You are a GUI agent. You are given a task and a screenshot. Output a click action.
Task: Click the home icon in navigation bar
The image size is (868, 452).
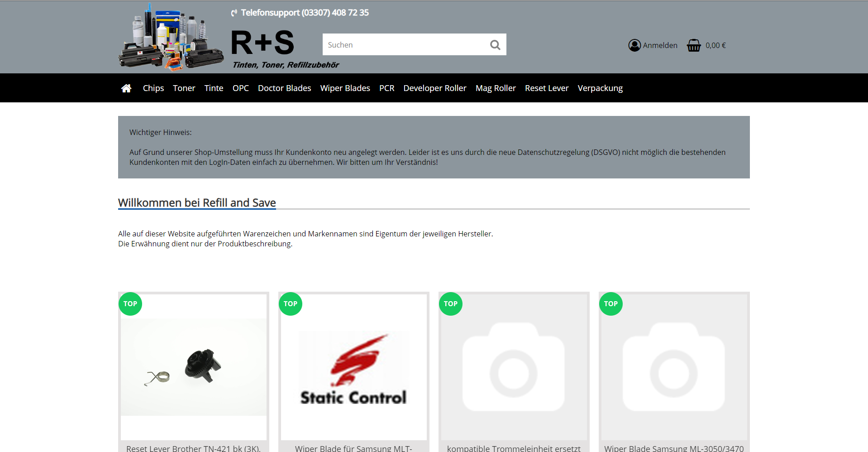(126, 88)
